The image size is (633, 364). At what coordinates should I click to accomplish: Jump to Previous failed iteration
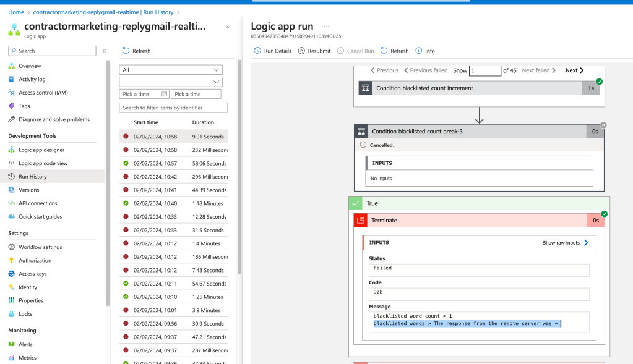click(426, 70)
